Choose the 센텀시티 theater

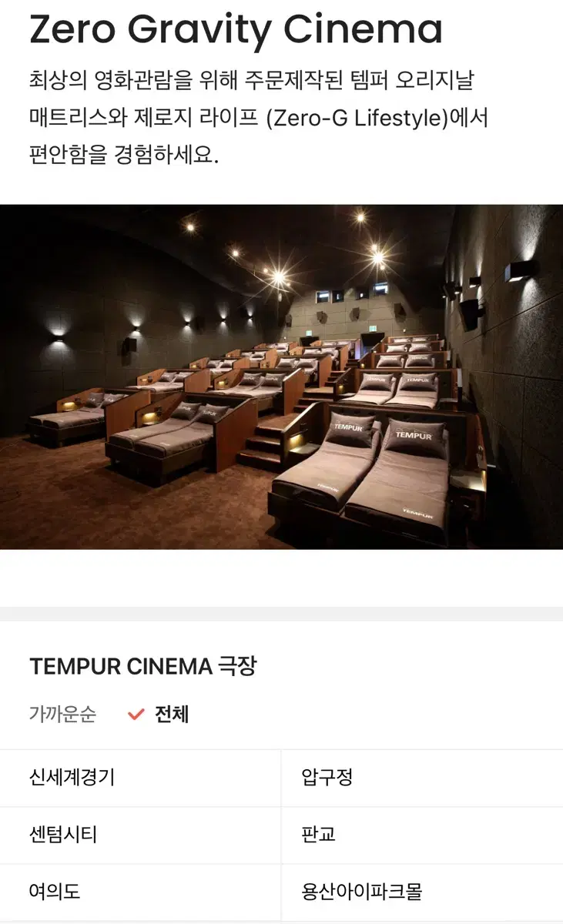coord(140,835)
